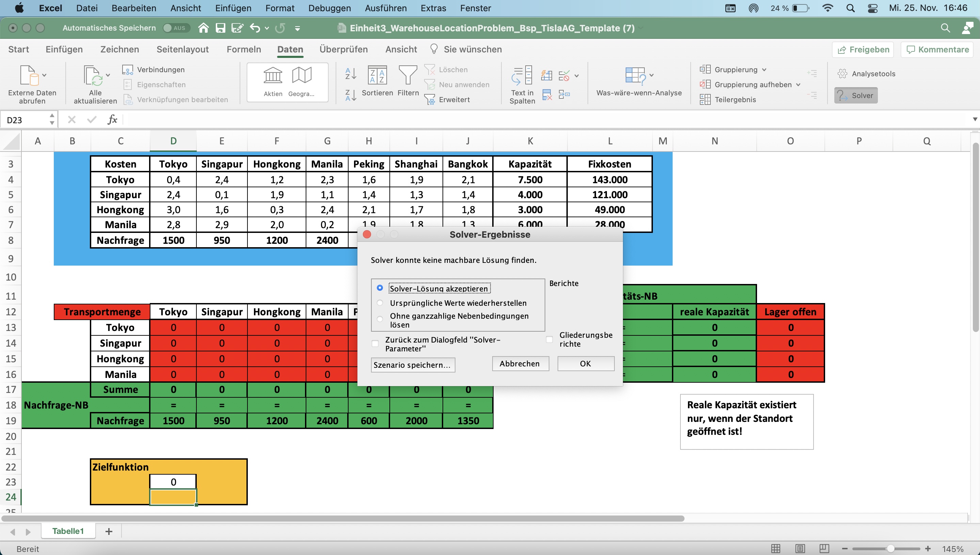Check the Gliederungsberichte checkbox
The image size is (980, 555).
coord(549,339)
